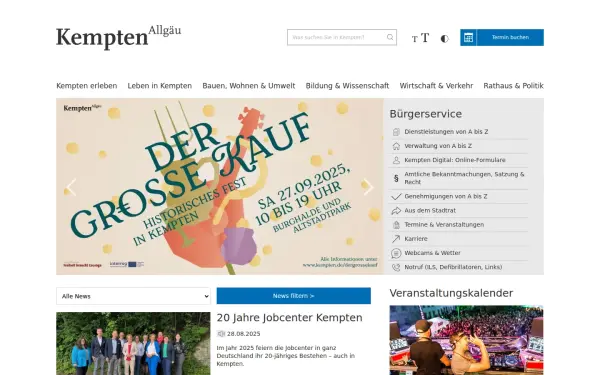This screenshot has height=375, width=600.
Task: Show next slide with right arrow
Action: [x=368, y=187]
